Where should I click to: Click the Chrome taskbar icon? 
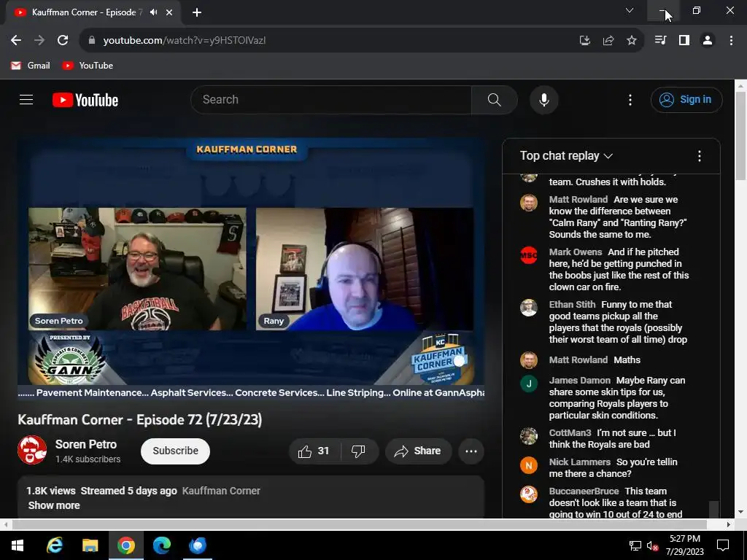[x=125, y=545]
